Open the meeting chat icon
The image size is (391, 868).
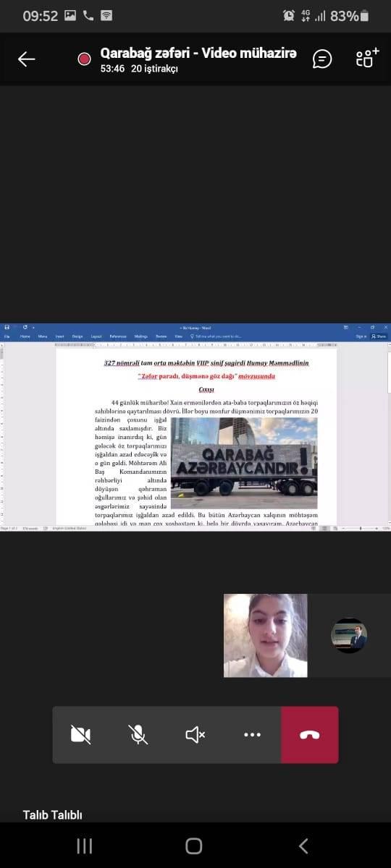tap(322, 59)
